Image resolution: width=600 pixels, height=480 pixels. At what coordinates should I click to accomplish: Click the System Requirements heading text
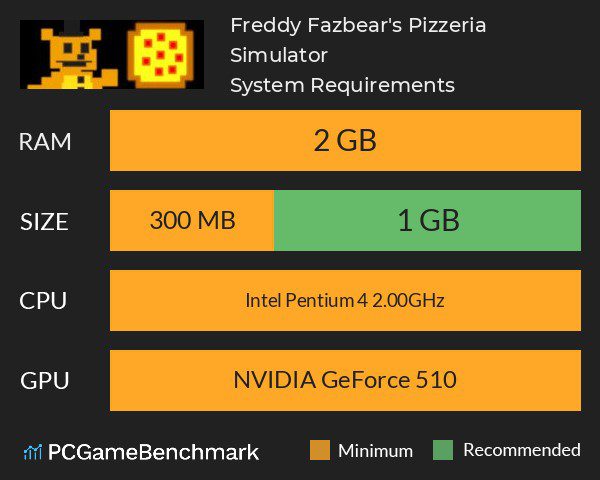(342, 85)
